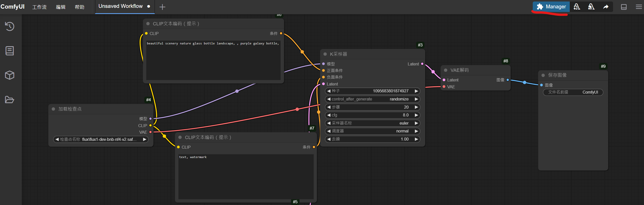This screenshot has width=644, height=205.
Task: Toggle the bottom panel icon
Action: [624, 7]
